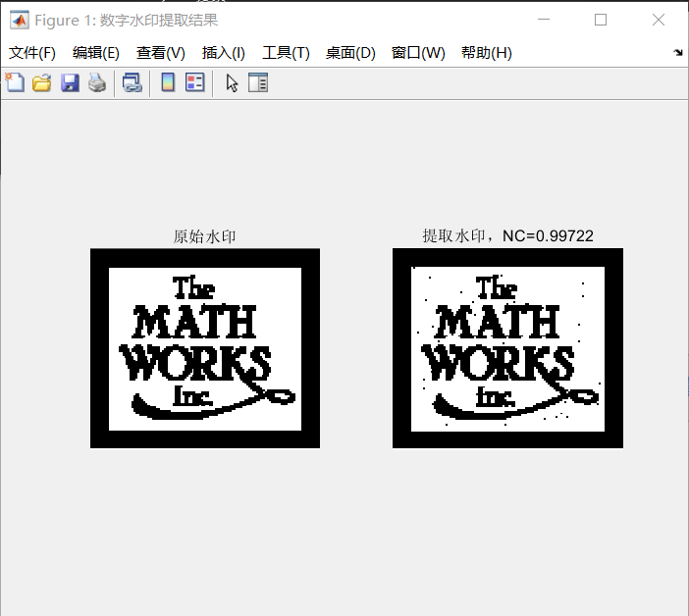Open the 查看(V) menu
The height and width of the screenshot is (616, 689).
pyautogui.click(x=160, y=53)
